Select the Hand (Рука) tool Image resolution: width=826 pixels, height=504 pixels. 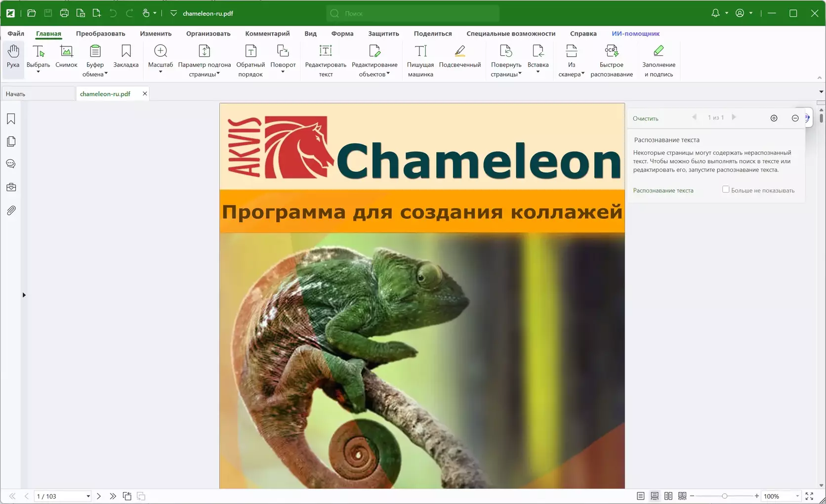pos(13,57)
